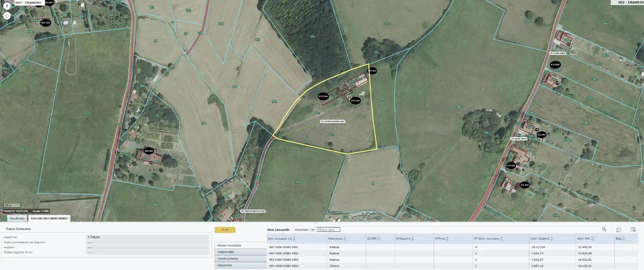Click the 20 m scale bar
This screenshot has height=270, width=644.
12,206
